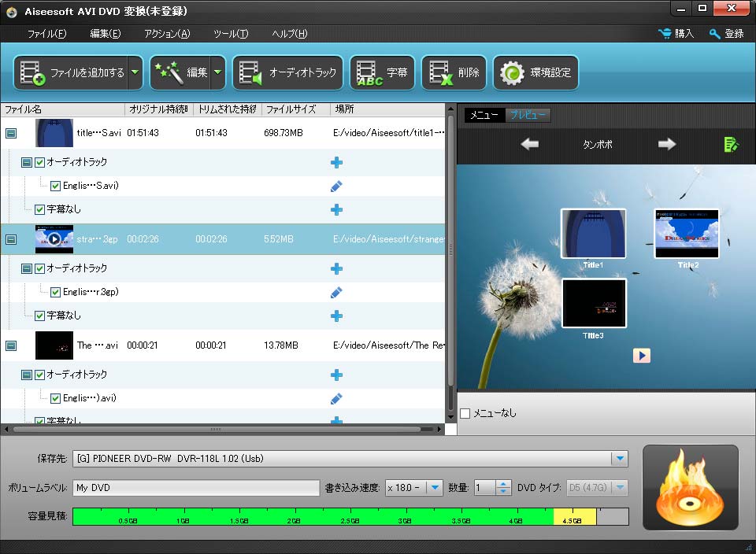The height and width of the screenshot is (554, 756).
Task: Go to previous menu template with left arrow
Action: 530,144
